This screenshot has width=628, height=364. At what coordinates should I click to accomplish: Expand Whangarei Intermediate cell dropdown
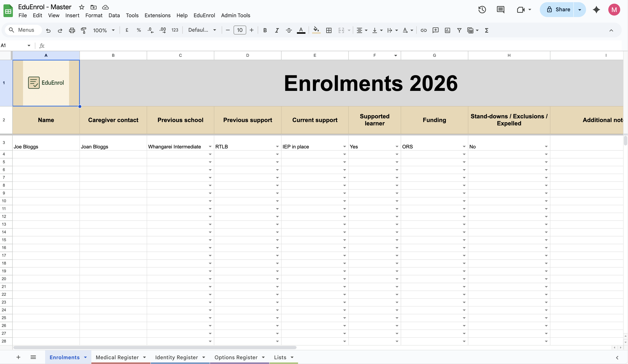pos(210,147)
